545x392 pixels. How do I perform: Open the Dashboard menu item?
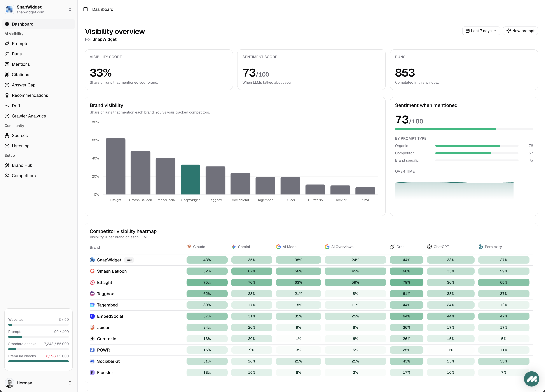point(38,24)
